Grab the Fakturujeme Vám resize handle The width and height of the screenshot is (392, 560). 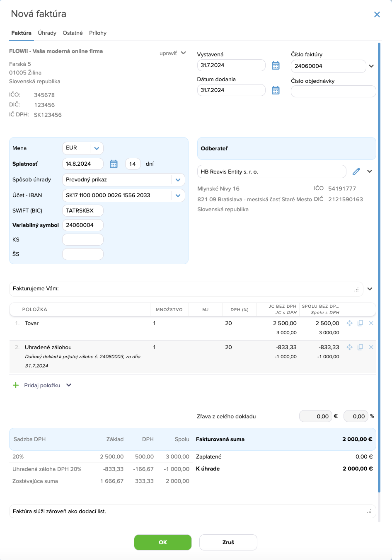point(356,290)
